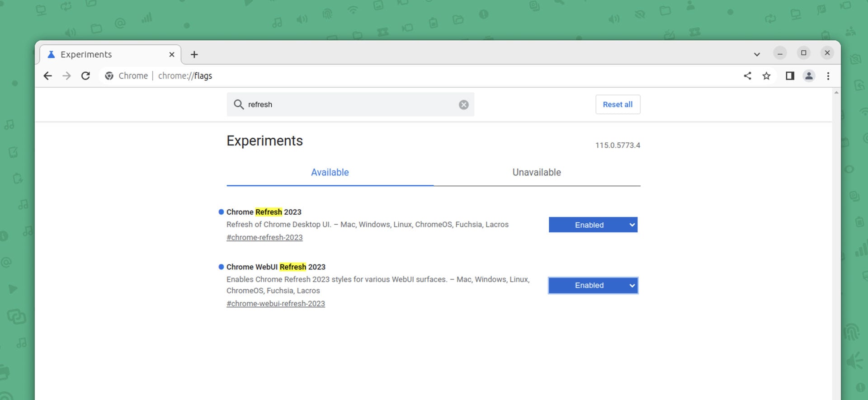This screenshot has width=868, height=400.
Task: Click the Chrome WebUI Refresh 2023 title
Action: pos(276,267)
